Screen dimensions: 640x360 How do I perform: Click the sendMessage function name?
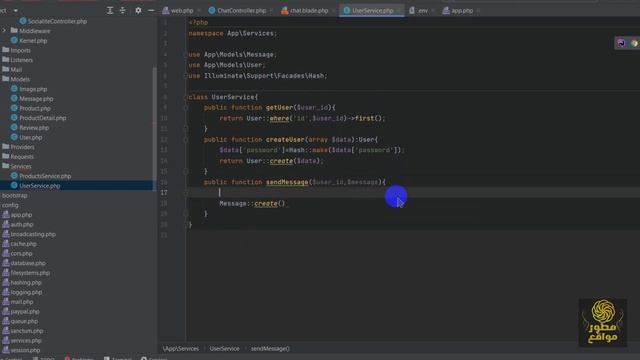click(x=287, y=182)
